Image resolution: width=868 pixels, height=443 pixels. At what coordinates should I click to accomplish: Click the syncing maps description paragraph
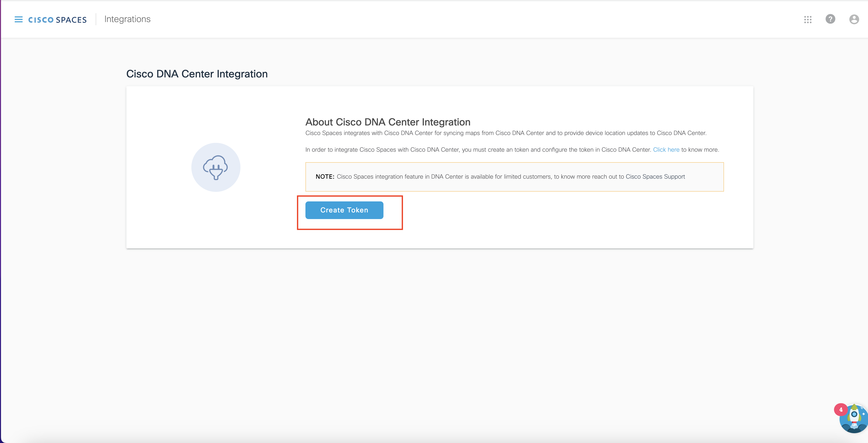[505, 133]
